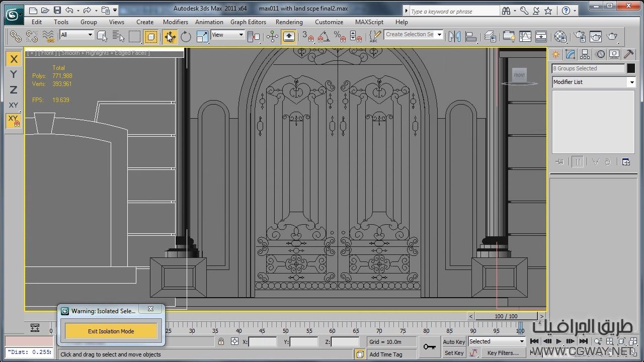This screenshot has height=362, width=644.
Task: Expand the Modifier List dropdown
Action: 594,82
